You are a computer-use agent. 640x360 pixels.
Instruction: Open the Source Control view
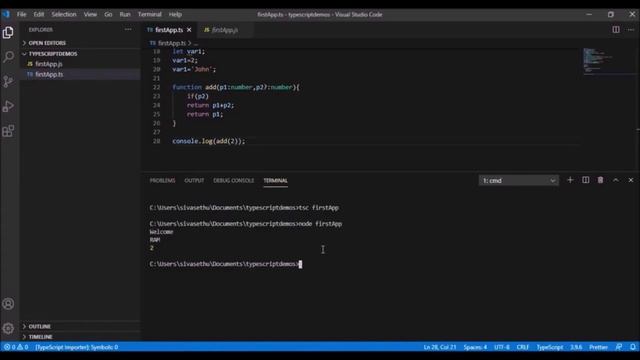[x=8, y=82]
